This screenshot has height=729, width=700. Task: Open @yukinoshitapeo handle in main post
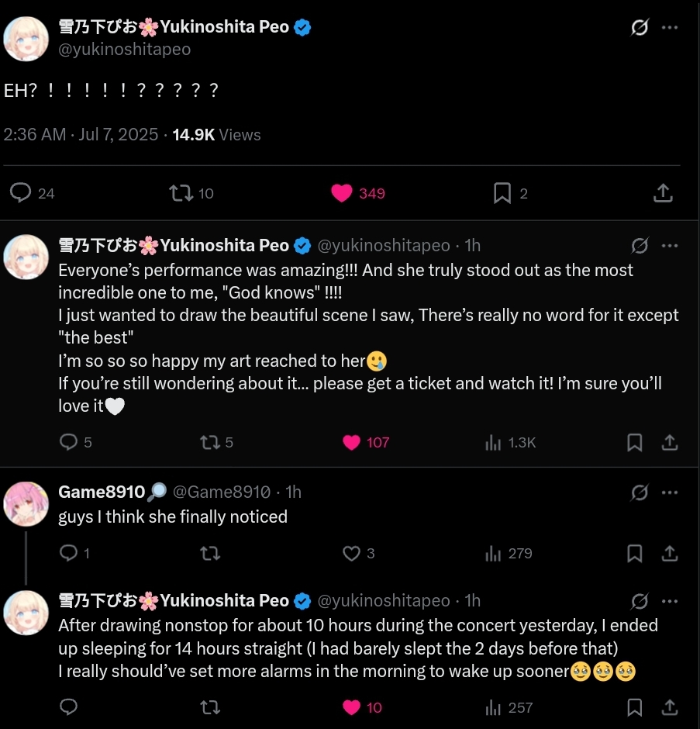pos(125,50)
